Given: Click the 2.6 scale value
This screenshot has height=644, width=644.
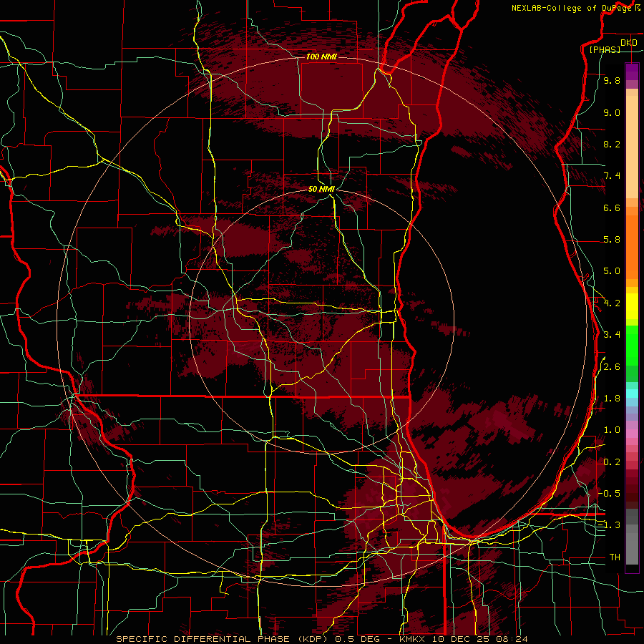Looking at the screenshot, I should click(612, 367).
